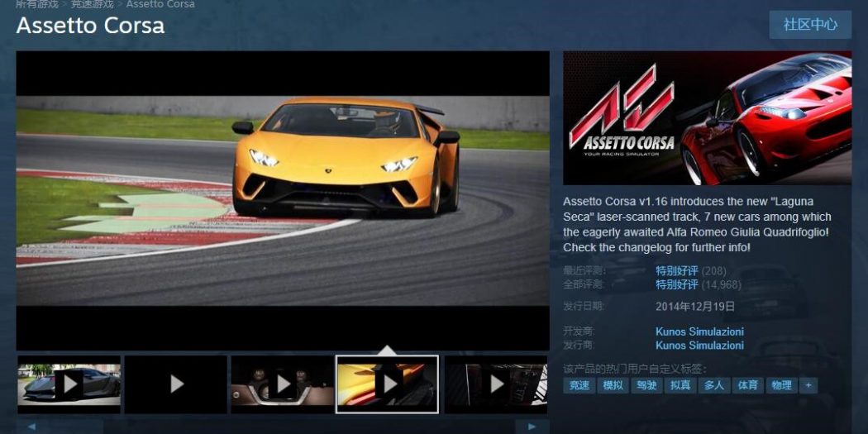The image size is (868, 434).
Task: Select the 竞速 tag
Action: [x=579, y=385]
